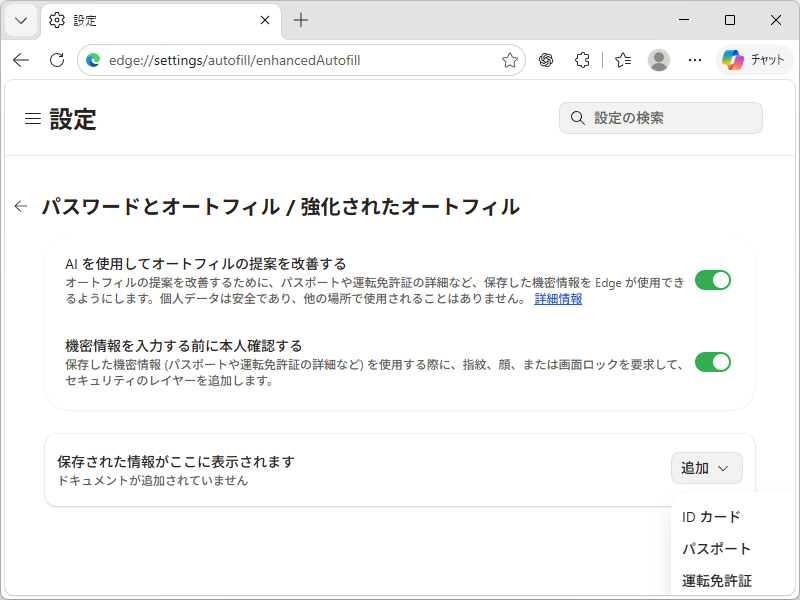
Task: Minimize the Edge window
Action: tap(684, 20)
